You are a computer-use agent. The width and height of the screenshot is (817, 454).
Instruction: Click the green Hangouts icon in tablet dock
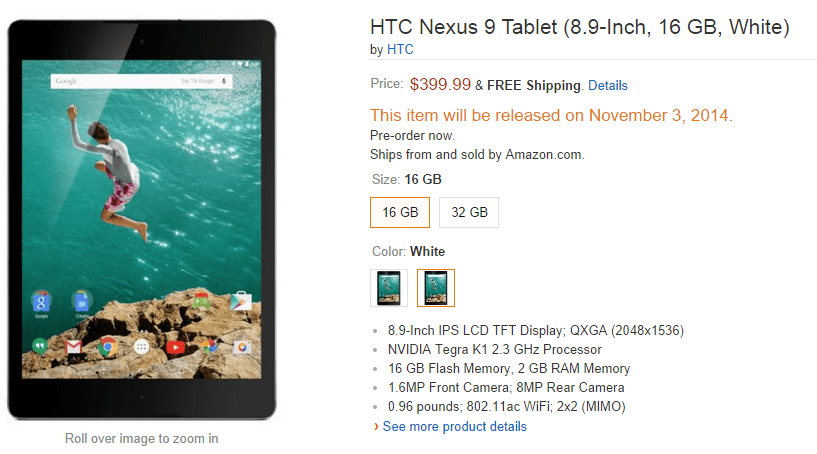coord(41,347)
